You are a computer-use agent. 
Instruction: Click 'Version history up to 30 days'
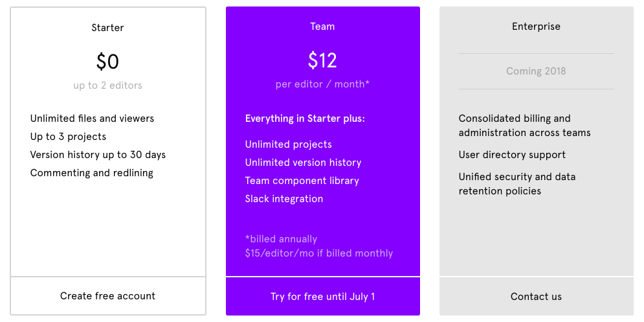tap(98, 155)
